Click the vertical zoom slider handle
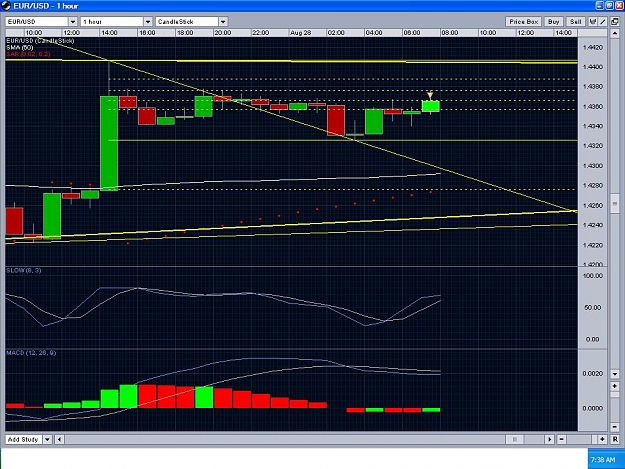 coord(615,394)
